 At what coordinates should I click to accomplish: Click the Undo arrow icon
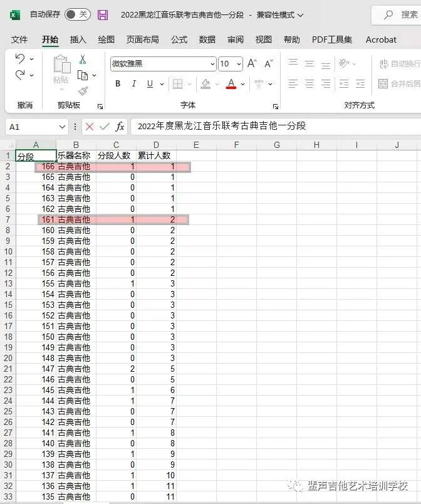pyautogui.click(x=20, y=58)
